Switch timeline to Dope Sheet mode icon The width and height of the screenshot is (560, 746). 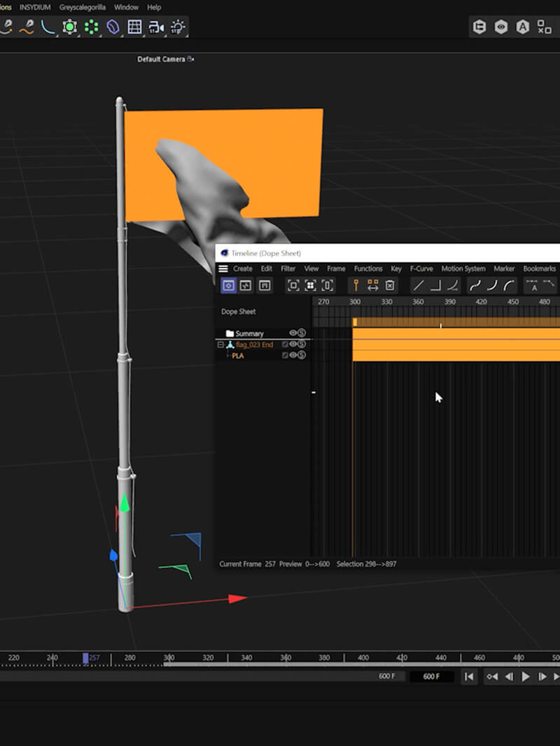(x=228, y=286)
